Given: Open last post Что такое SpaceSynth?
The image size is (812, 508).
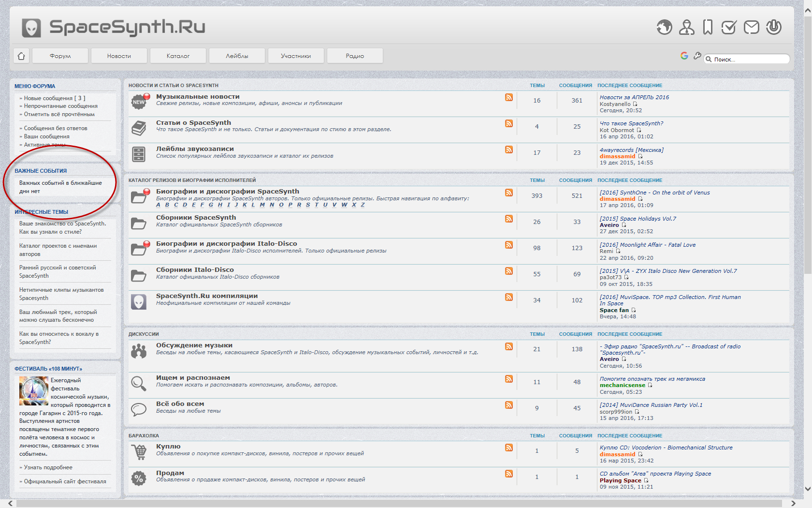Looking at the screenshot, I should (632, 123).
